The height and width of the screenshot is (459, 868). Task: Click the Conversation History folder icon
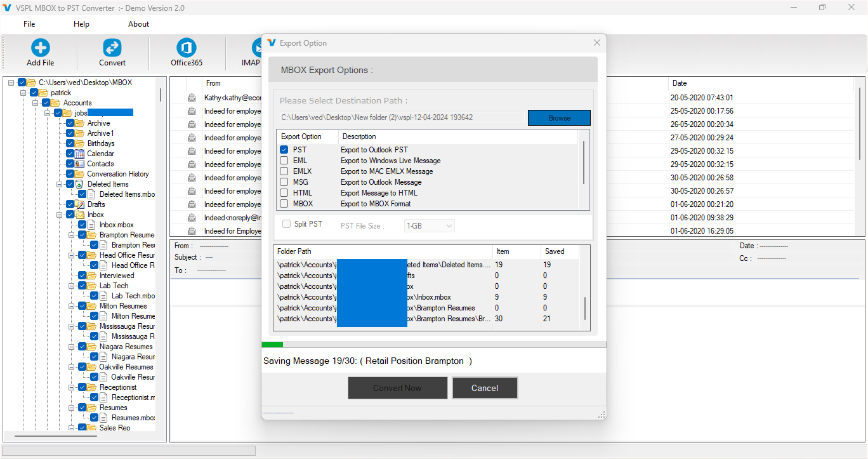coord(79,174)
